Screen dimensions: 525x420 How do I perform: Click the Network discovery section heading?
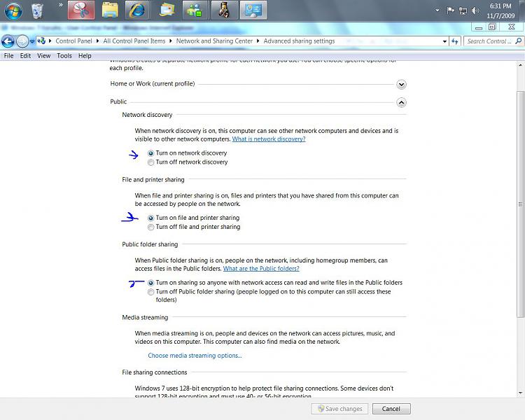pyautogui.click(x=147, y=115)
